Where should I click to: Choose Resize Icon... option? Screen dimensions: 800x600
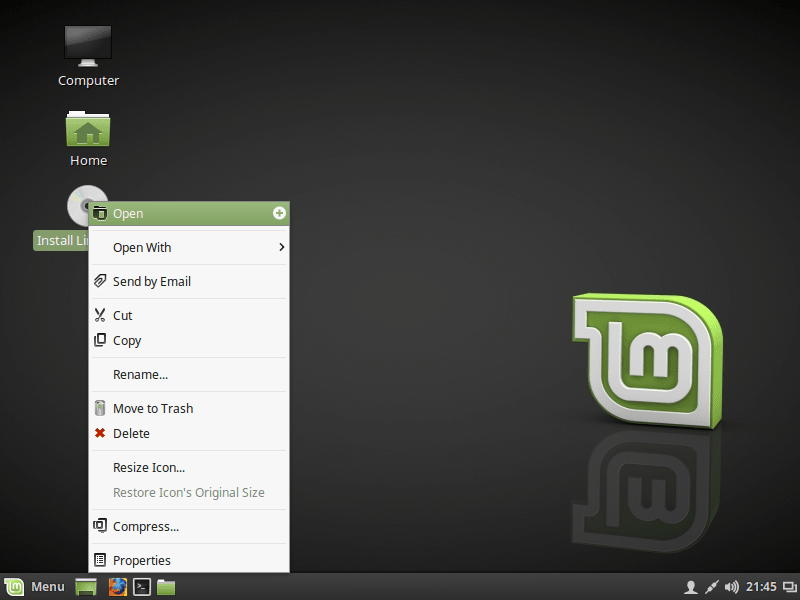click(189, 467)
